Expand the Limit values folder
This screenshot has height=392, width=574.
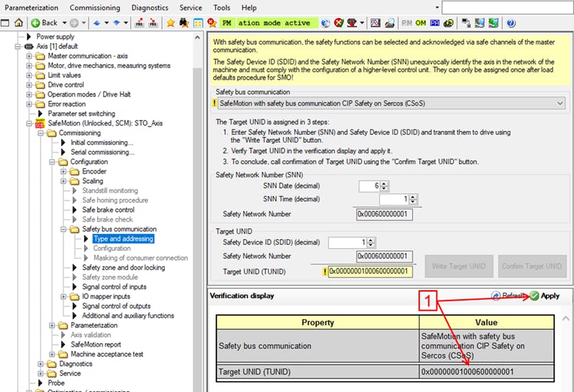[29, 75]
